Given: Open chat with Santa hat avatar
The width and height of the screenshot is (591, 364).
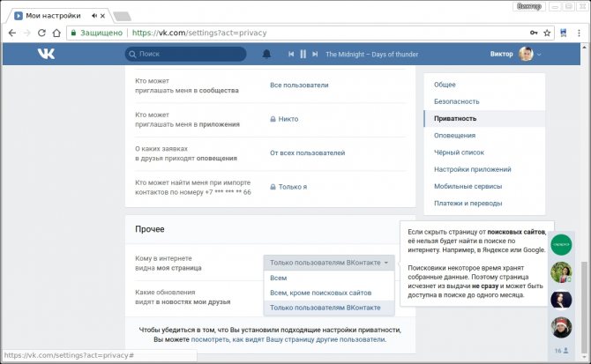Looking at the screenshot, I should pos(561,328).
